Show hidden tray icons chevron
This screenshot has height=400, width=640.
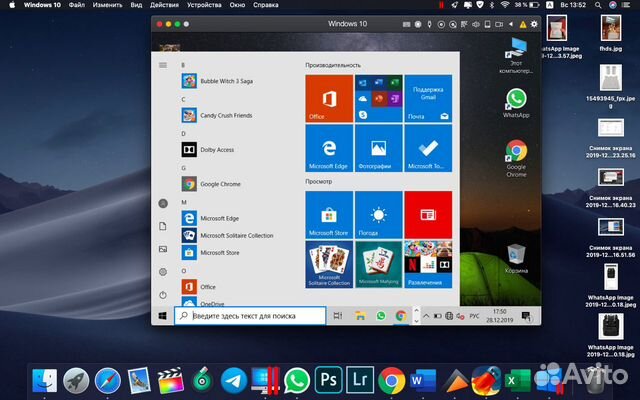pos(426,316)
